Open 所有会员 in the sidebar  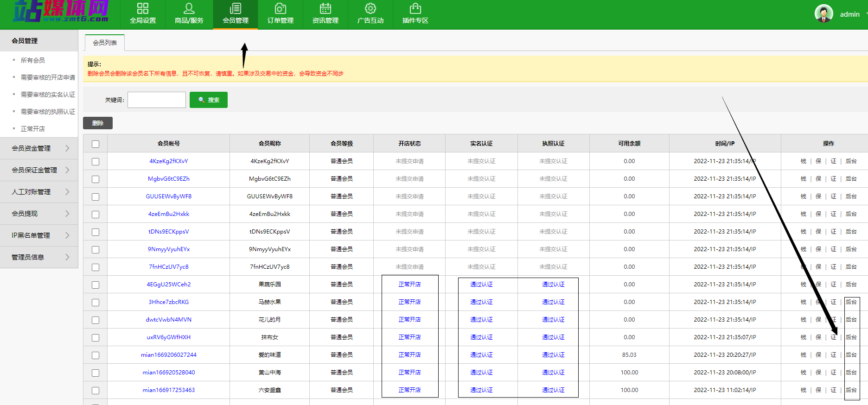pyautogui.click(x=33, y=60)
